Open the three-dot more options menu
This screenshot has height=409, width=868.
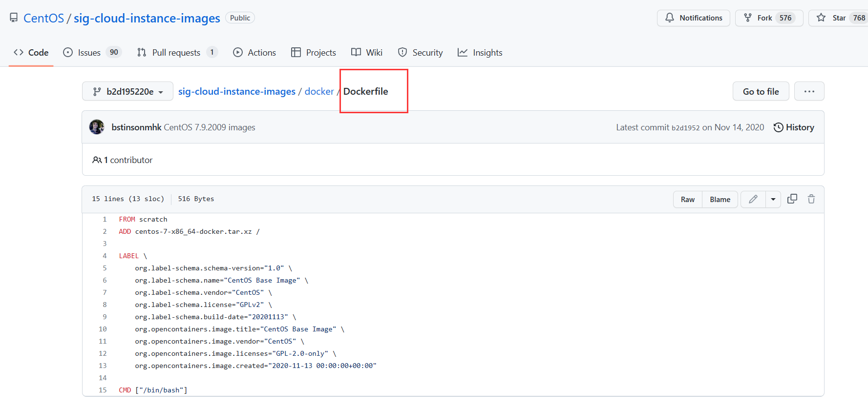(x=809, y=91)
